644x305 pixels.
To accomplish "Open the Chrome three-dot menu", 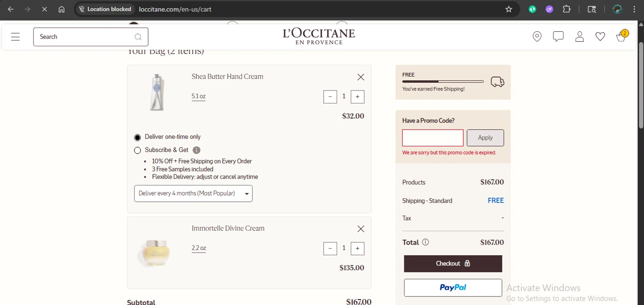I will click(x=634, y=9).
